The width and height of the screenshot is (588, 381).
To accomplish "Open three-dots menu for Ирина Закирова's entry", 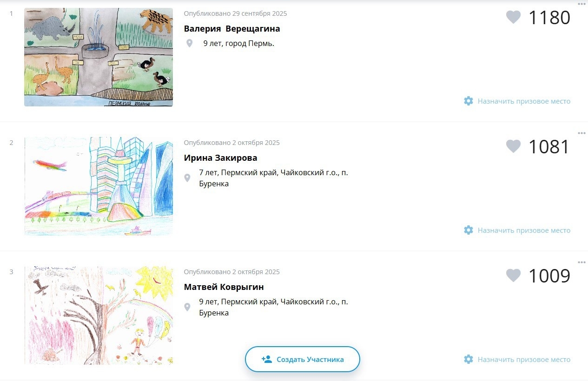I will 581,133.
